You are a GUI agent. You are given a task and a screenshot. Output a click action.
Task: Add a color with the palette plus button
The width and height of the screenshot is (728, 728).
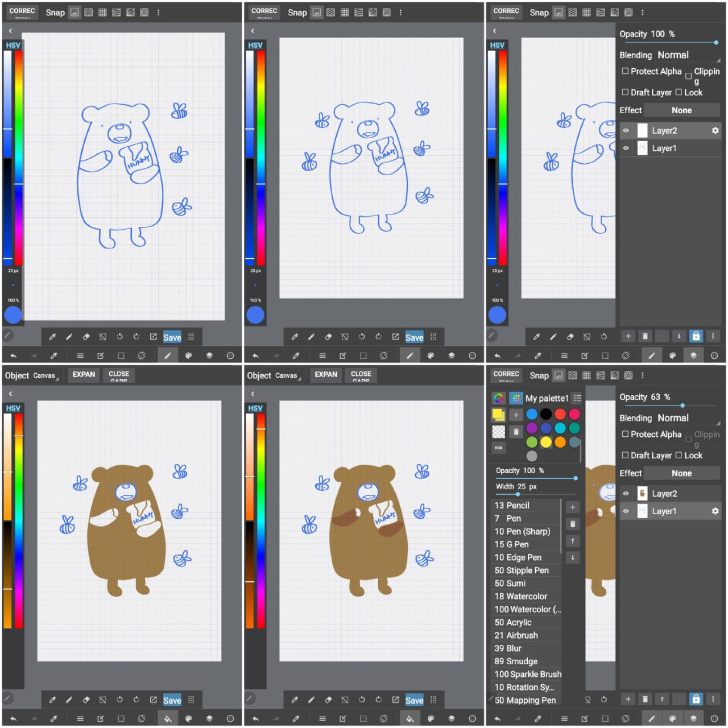(516, 415)
